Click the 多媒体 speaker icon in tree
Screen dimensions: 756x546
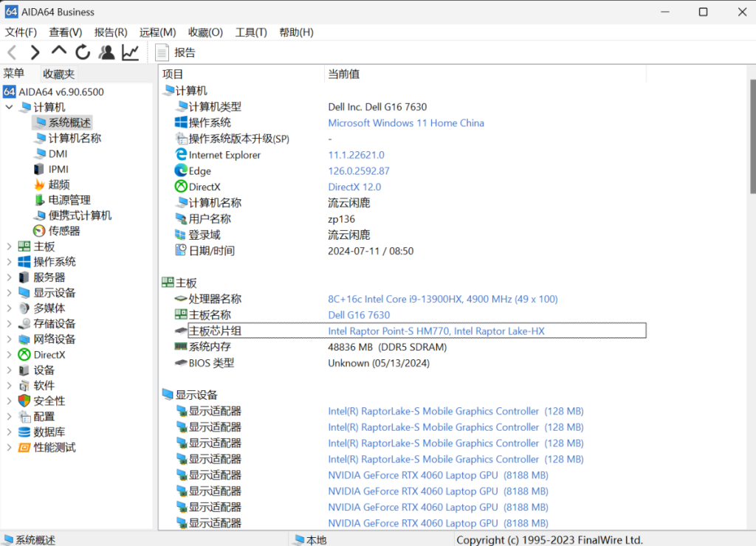coord(24,308)
